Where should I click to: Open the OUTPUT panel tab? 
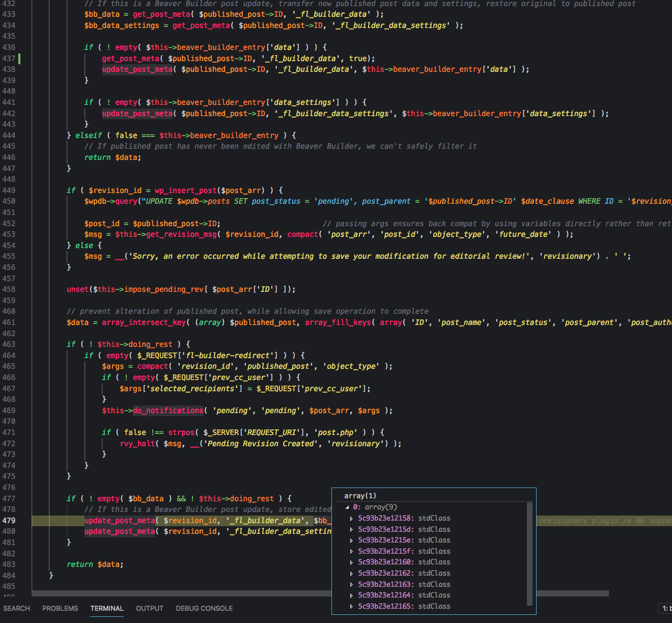point(149,609)
